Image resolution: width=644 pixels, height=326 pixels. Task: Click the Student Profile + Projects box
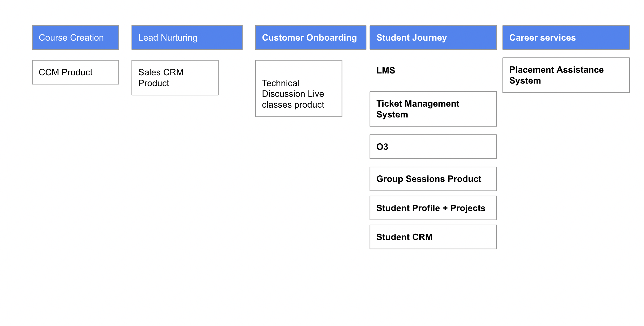coord(433,208)
